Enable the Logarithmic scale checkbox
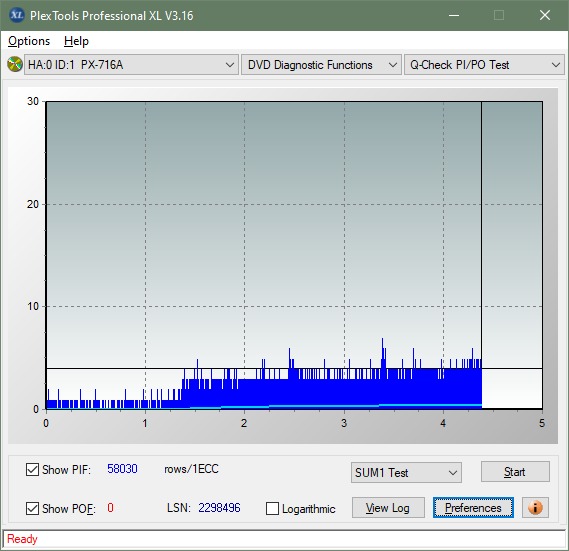 [x=272, y=509]
